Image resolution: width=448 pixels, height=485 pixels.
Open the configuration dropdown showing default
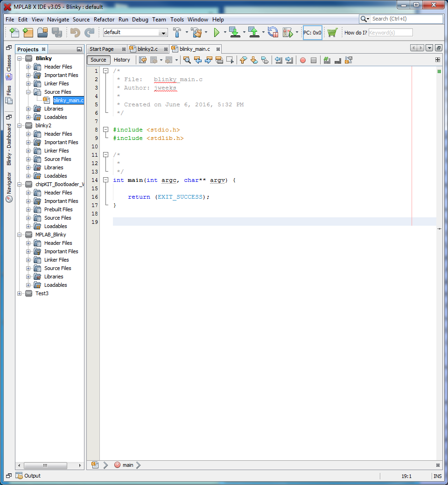pyautogui.click(x=135, y=32)
